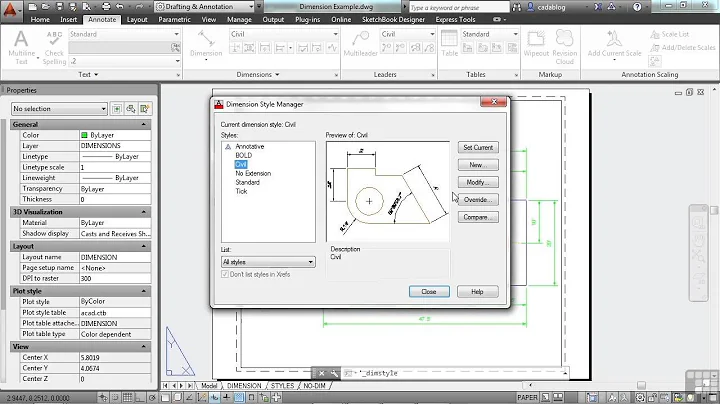Screen dimensions: 720x404
Task: Open the Civil multileader style dropdown
Action: click(407, 34)
